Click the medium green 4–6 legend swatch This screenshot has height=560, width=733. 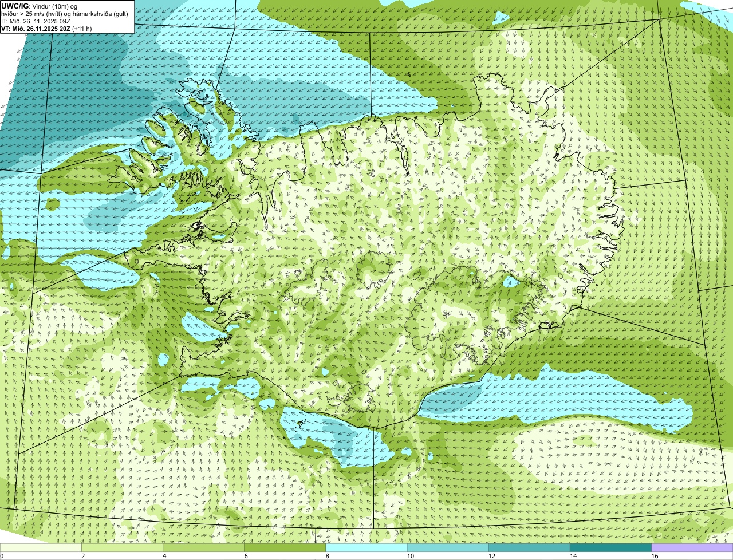[204, 547]
